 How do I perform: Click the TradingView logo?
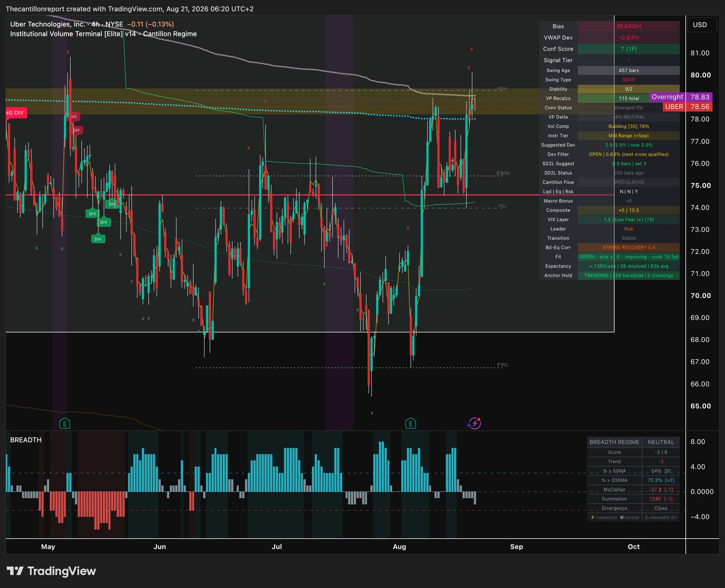pos(51,571)
